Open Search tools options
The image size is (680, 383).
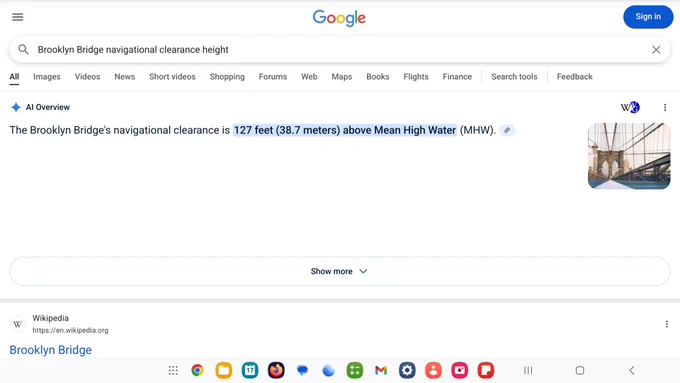[x=514, y=77]
